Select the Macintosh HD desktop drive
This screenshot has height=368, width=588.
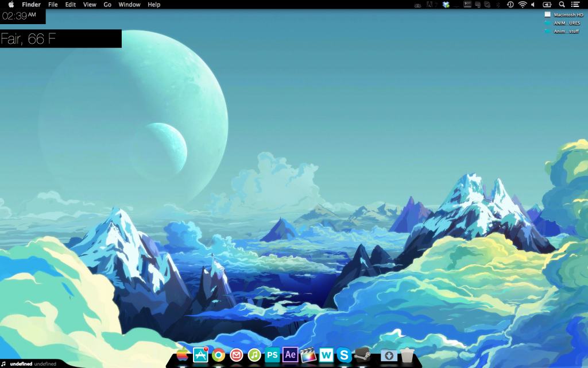(x=564, y=14)
